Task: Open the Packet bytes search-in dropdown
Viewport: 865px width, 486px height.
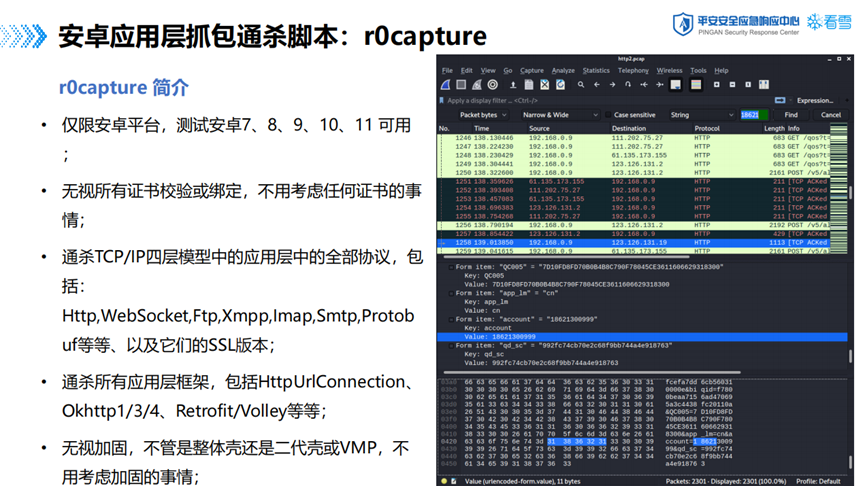Action: click(x=483, y=115)
